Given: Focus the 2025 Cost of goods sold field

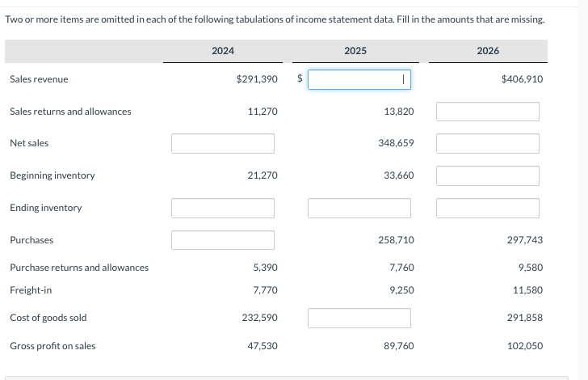Looking at the screenshot, I should click(359, 318).
